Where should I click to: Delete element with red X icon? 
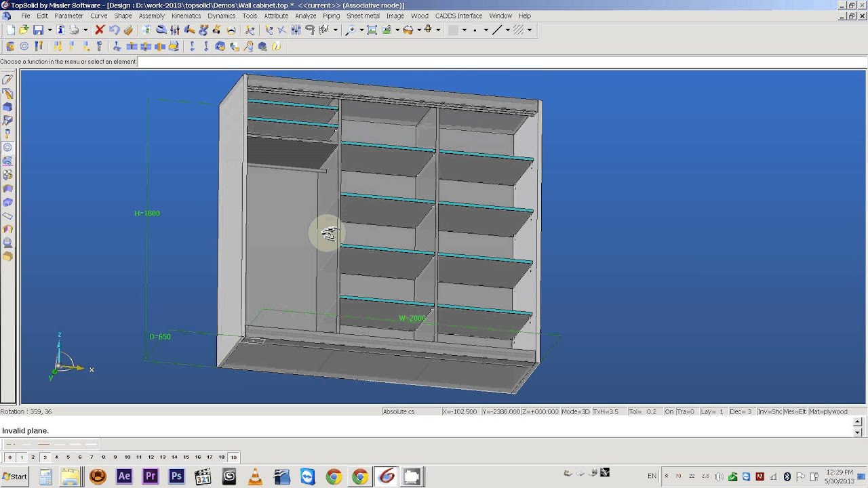click(x=100, y=30)
